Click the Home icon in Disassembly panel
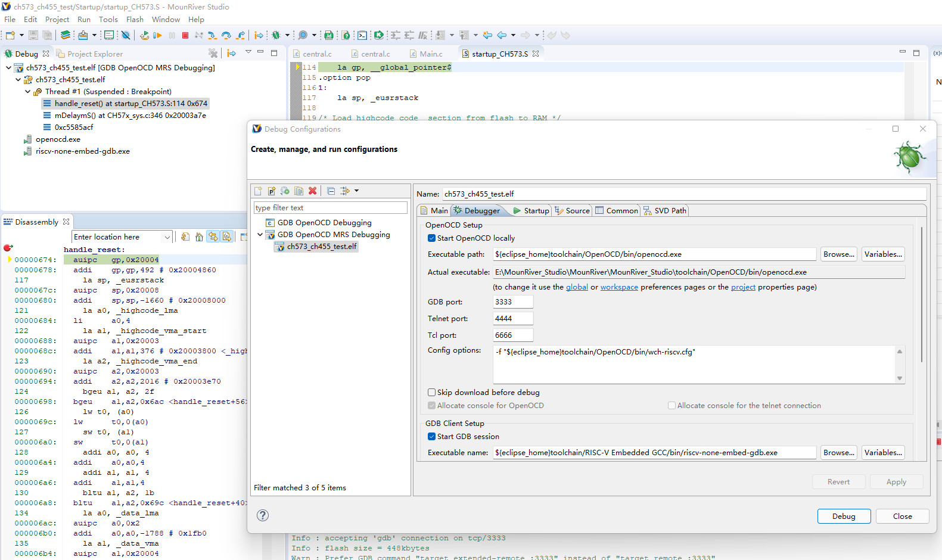The width and height of the screenshot is (942, 560). coord(199,237)
